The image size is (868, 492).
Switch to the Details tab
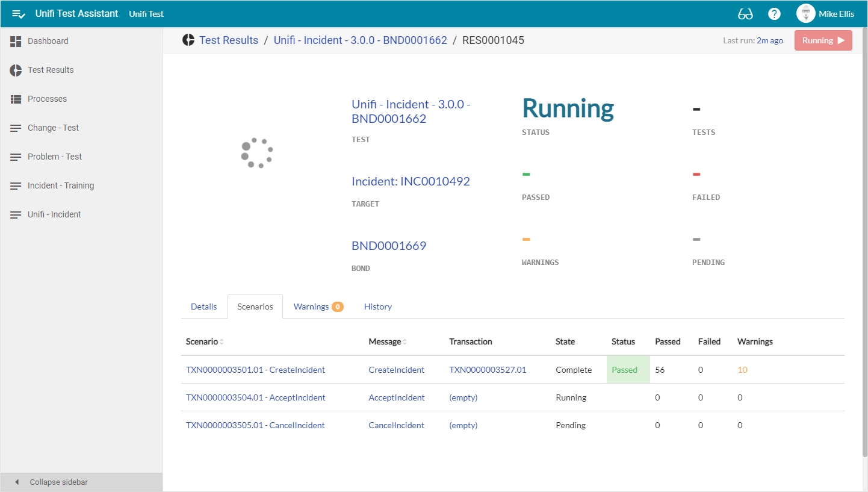(x=203, y=307)
